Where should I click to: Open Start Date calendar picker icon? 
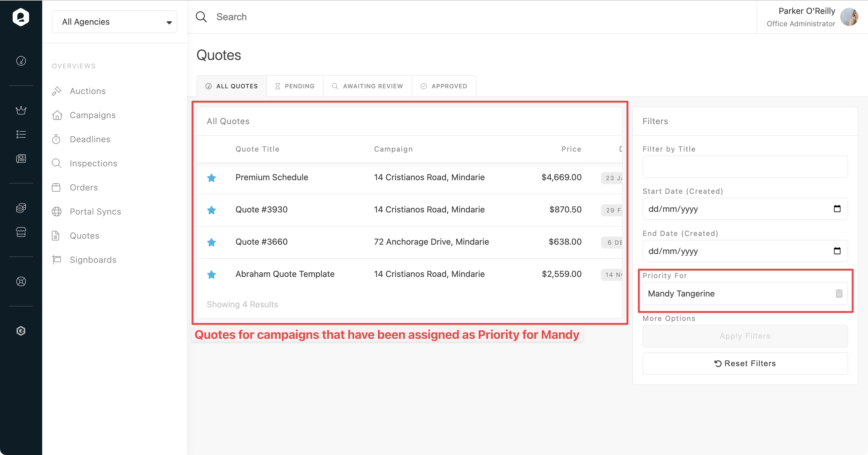[x=837, y=209]
